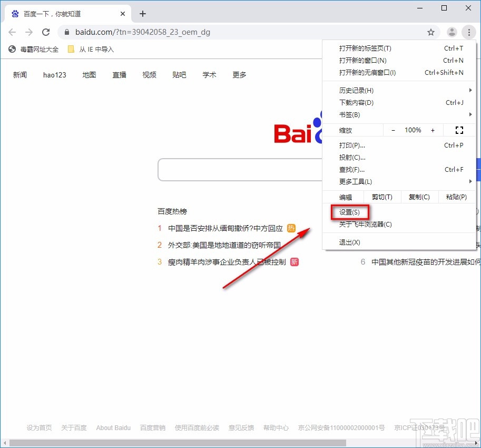Screen dimensions: 481x448
Task: Bookmark this page with the star icon
Action: (431, 32)
